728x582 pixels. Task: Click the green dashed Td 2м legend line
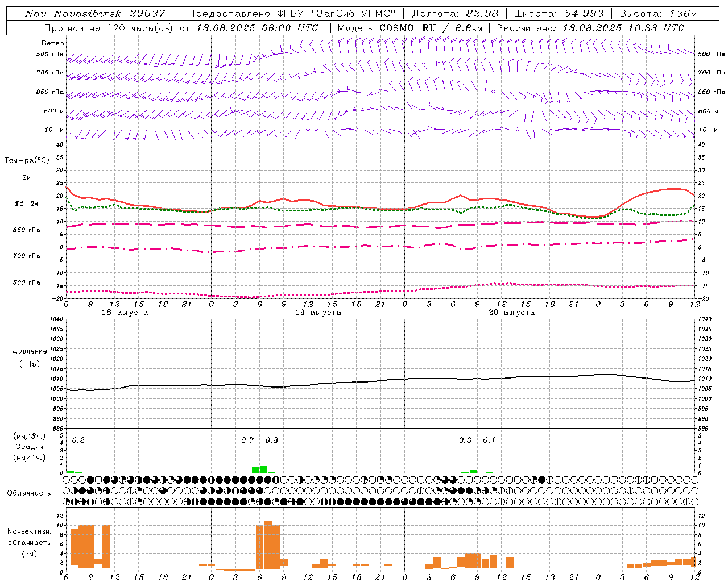[25, 210]
